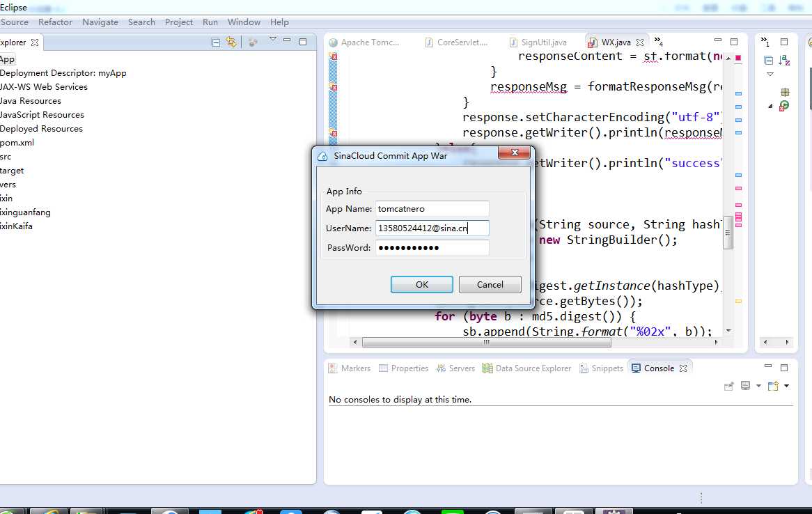The width and height of the screenshot is (812, 514).
Task: Open the Project menu
Action: tap(179, 22)
